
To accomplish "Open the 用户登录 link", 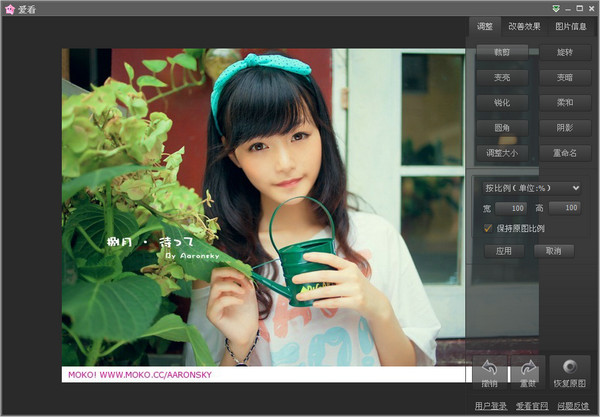I will pos(491,406).
